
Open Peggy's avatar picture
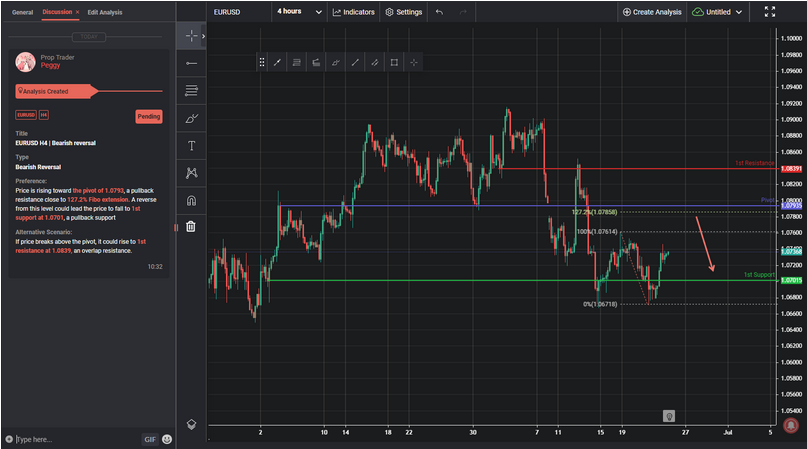[x=25, y=62]
